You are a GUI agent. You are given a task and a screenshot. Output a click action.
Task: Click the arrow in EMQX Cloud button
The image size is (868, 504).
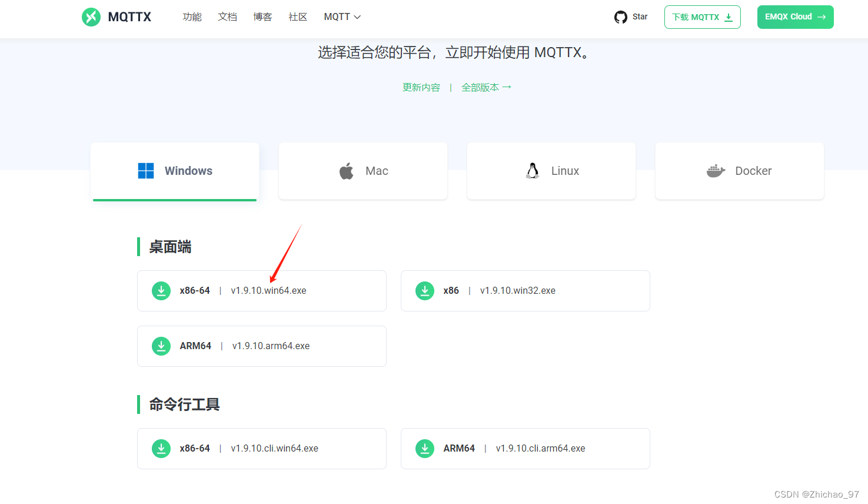click(822, 17)
